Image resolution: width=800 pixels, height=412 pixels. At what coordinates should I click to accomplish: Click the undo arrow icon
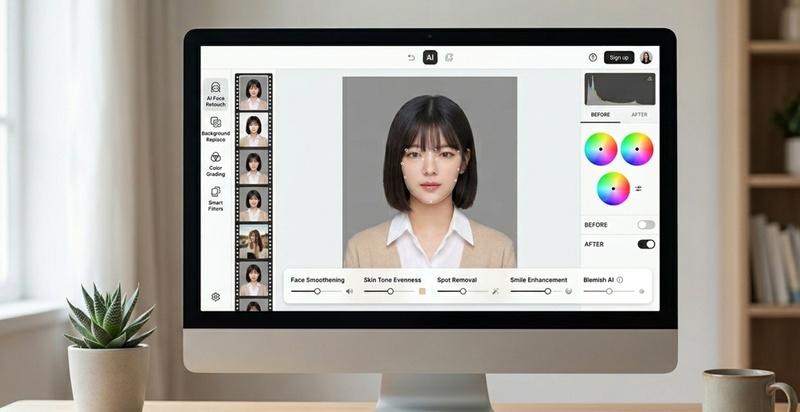(x=411, y=58)
